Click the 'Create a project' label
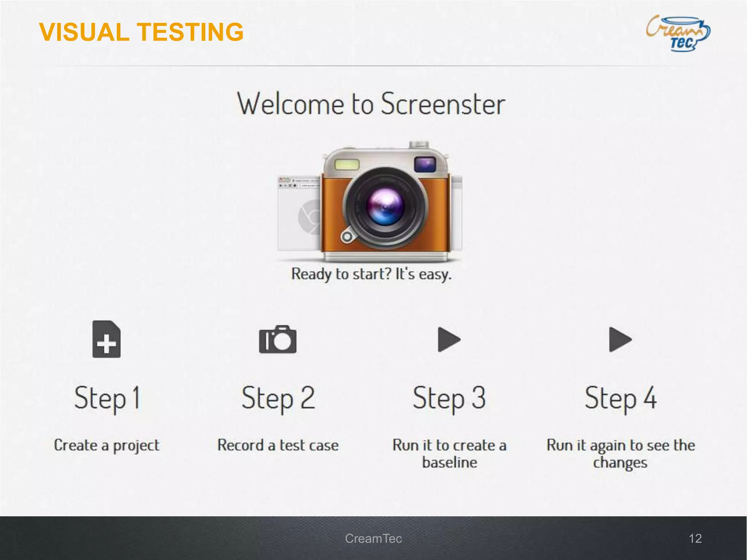Viewport: 747px width, 560px height. [107, 446]
